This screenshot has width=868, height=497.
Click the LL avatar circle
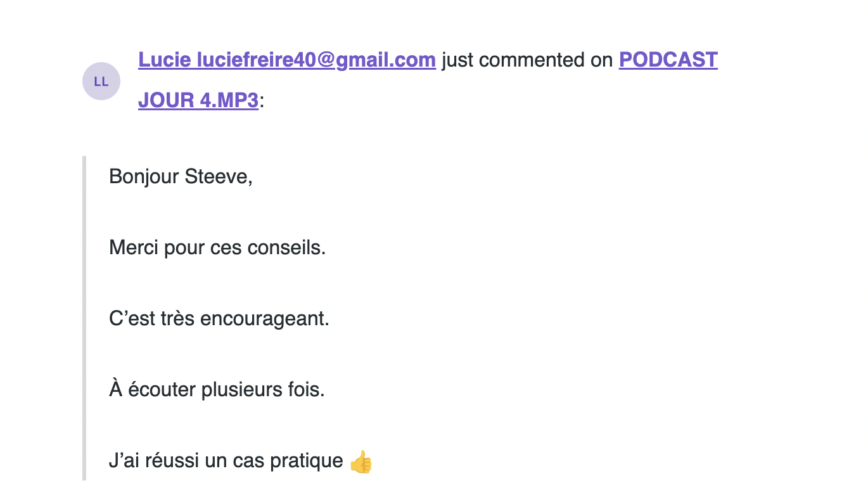pyautogui.click(x=101, y=81)
